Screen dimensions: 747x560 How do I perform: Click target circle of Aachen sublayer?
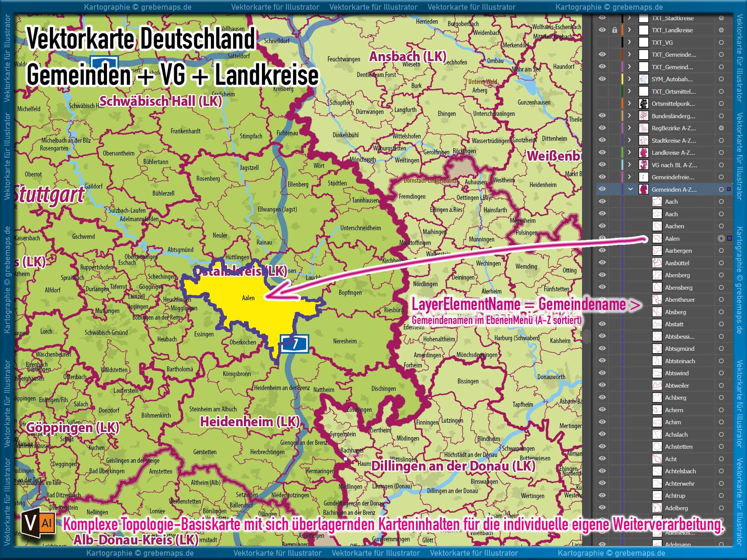pos(721,226)
